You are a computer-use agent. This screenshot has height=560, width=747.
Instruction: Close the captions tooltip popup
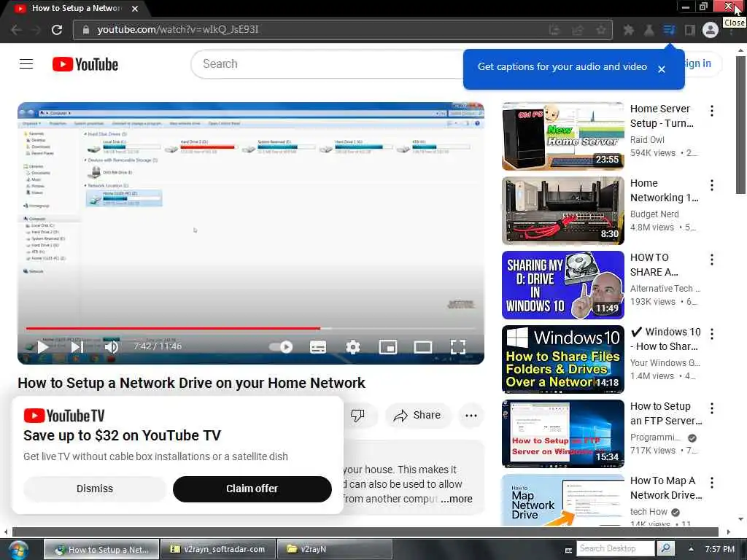[661, 69]
